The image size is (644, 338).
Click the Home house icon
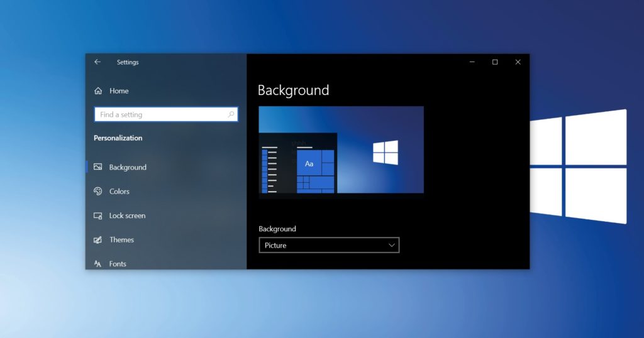(x=98, y=91)
